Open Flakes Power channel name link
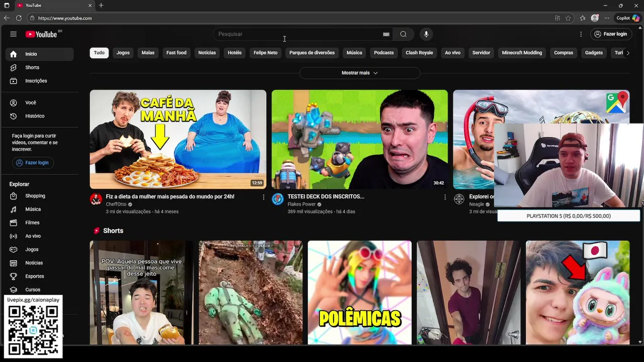This screenshot has height=362, width=644. (301, 205)
